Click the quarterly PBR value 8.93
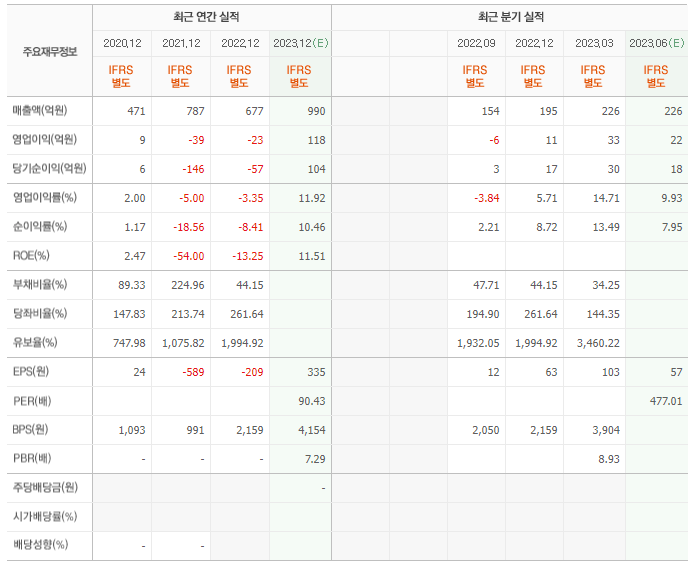The height and width of the screenshot is (565, 692). pos(609,460)
